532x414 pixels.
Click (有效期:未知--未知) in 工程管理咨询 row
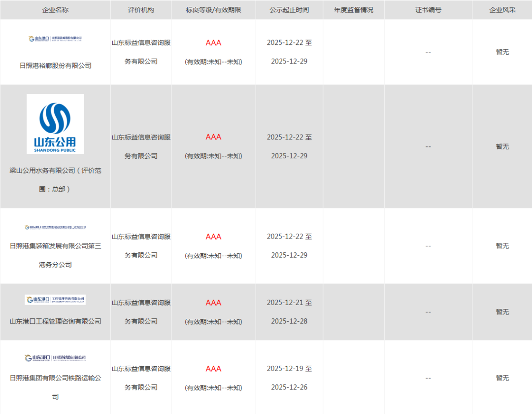[213, 322]
